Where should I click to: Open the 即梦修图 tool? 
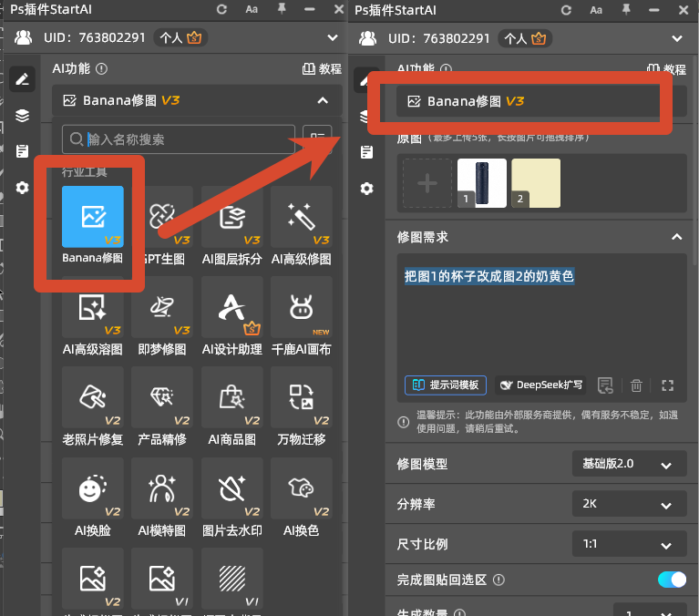point(162,307)
